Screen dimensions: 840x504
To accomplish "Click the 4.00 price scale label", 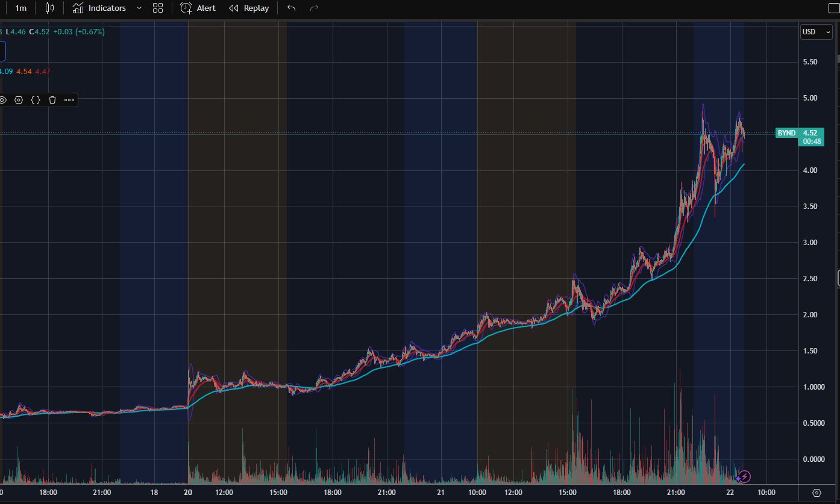I will 810,170.
